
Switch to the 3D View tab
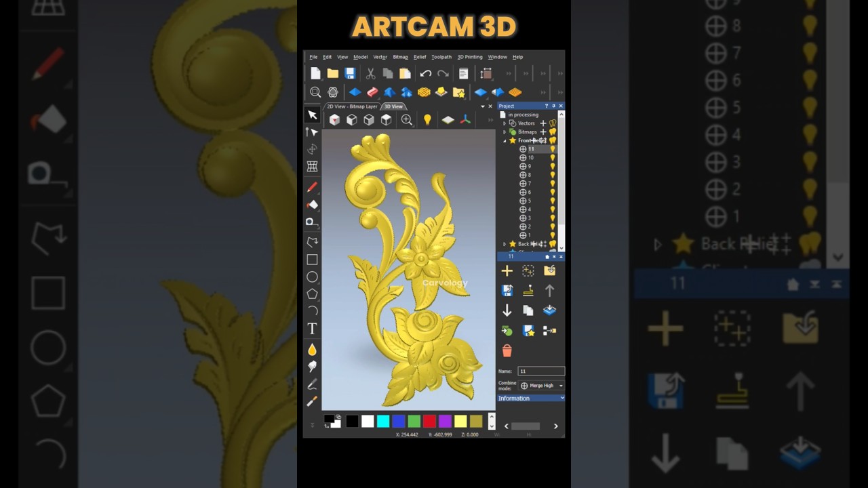point(393,106)
